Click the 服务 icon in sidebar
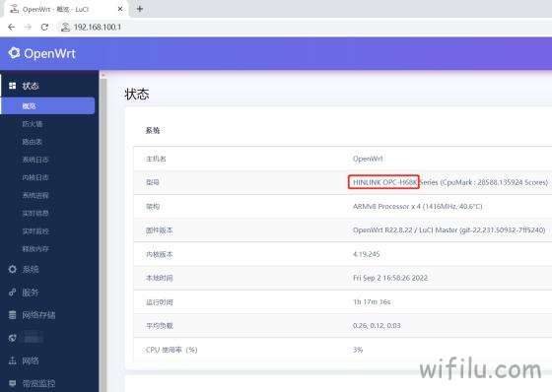This screenshot has height=392, width=552. pyautogui.click(x=12, y=293)
